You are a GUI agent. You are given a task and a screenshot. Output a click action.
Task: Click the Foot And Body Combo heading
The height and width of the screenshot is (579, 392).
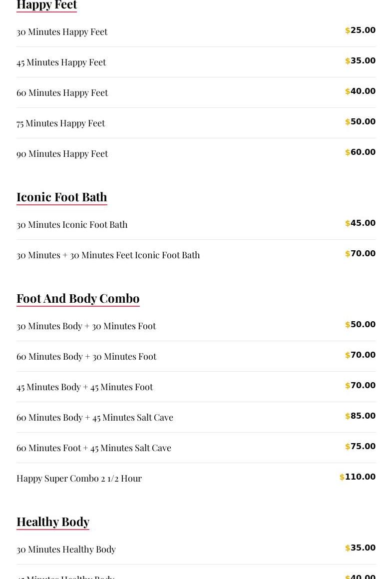78,298
